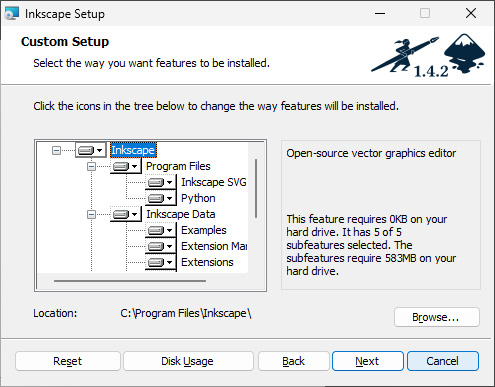The width and height of the screenshot is (495, 387).
Task: Select the Python tree item
Action: (198, 198)
